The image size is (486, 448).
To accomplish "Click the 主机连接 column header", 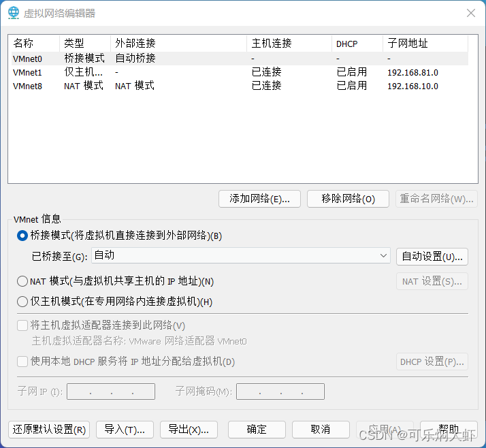I will click(x=289, y=44).
